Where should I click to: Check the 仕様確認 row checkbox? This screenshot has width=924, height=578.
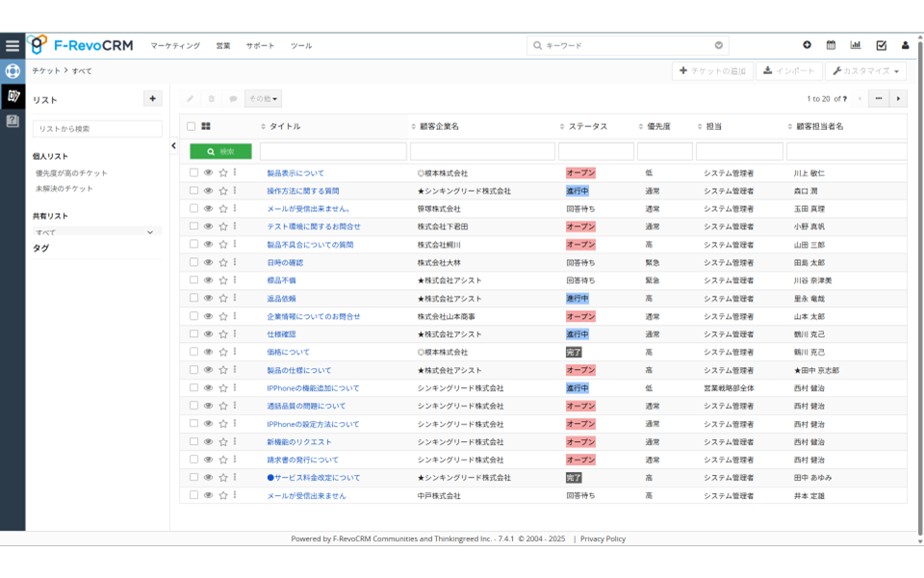coord(193,334)
